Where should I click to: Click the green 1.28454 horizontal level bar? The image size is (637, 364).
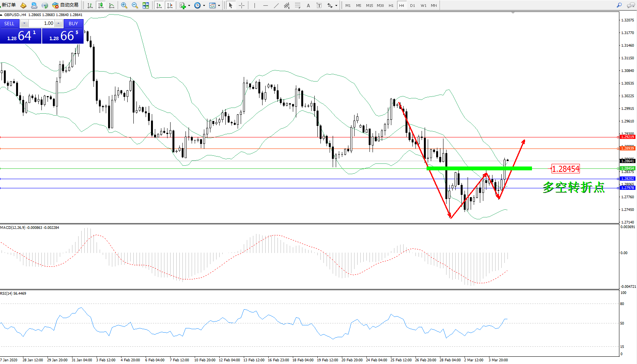(x=479, y=168)
